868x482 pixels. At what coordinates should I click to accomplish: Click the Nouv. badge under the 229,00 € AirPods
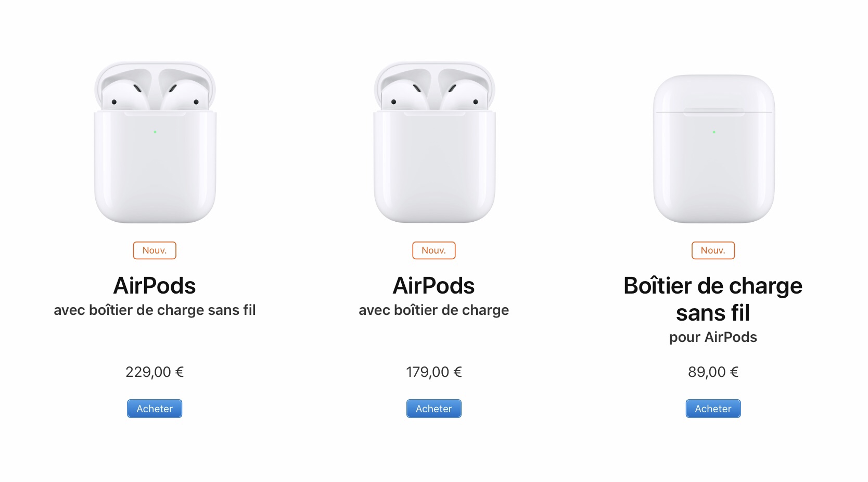[155, 250]
